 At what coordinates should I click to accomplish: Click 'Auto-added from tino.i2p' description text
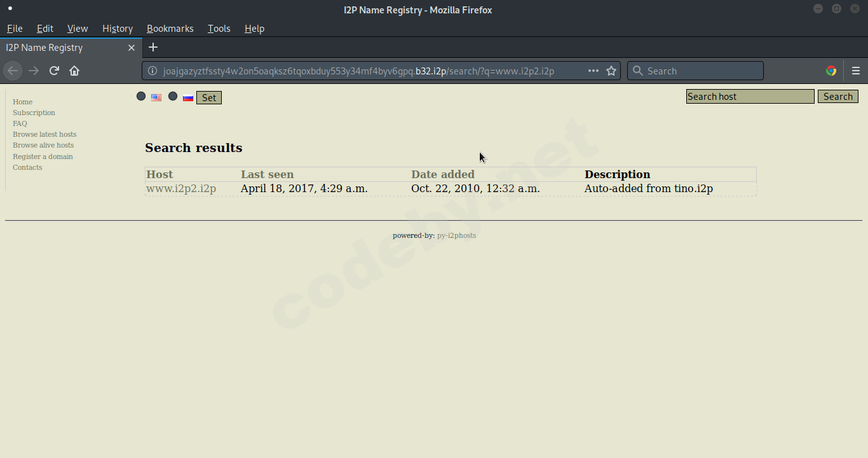(x=649, y=188)
